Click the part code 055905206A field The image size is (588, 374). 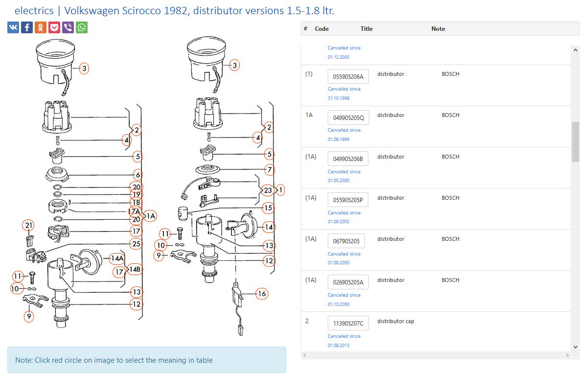coord(348,76)
